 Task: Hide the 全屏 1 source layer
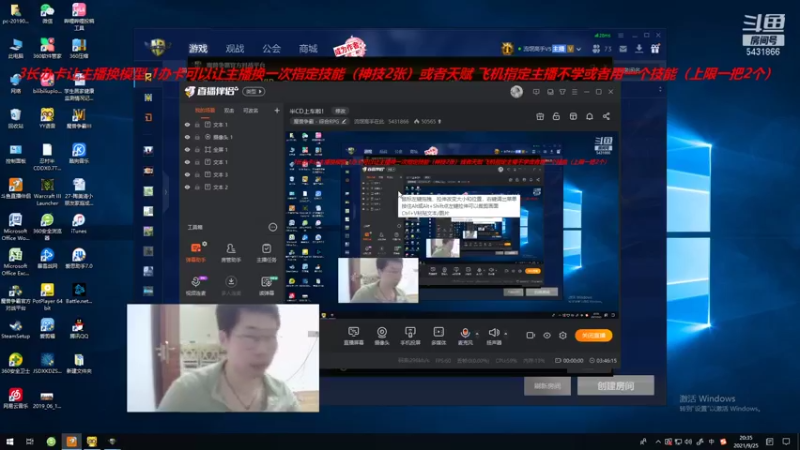pyautogui.click(x=187, y=149)
